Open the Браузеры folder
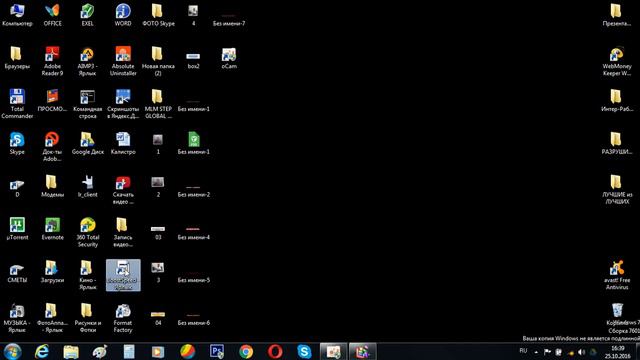 coord(17,58)
